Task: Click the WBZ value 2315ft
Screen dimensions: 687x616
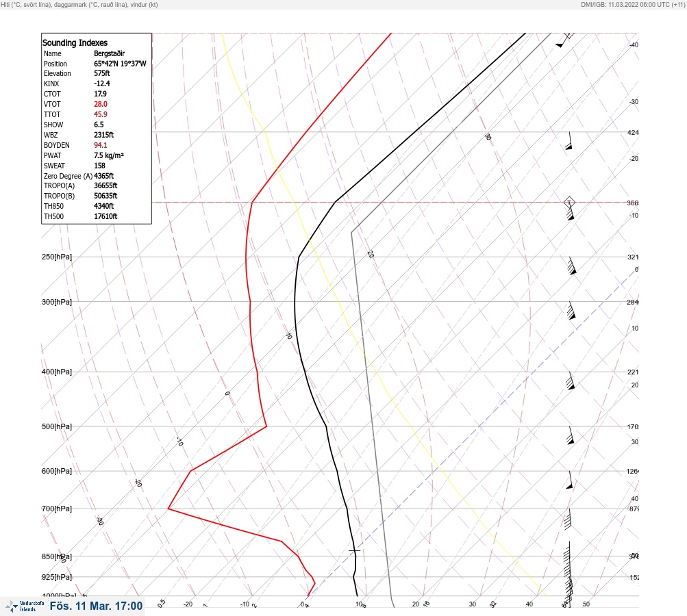Action: [104, 135]
